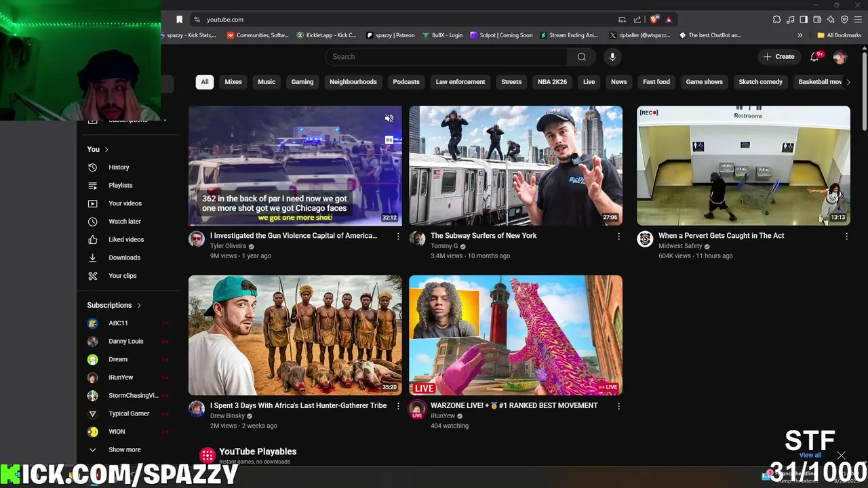Select the All filter chip
868x488 pixels.
205,82
